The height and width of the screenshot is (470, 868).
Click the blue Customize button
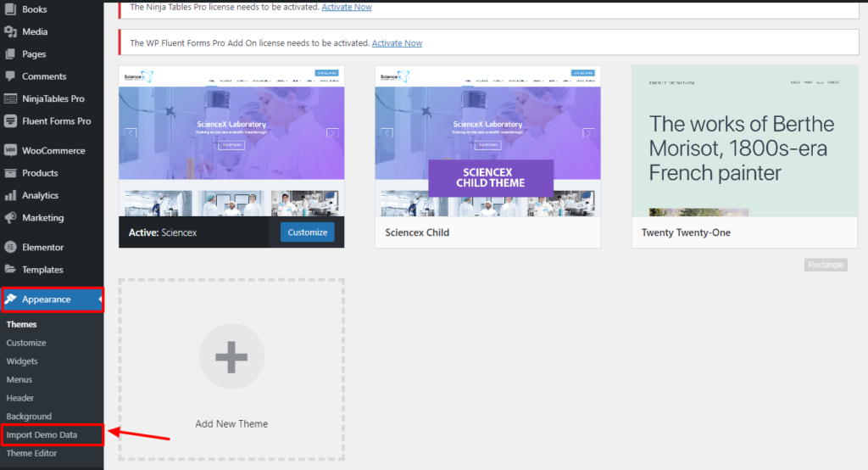[307, 232]
